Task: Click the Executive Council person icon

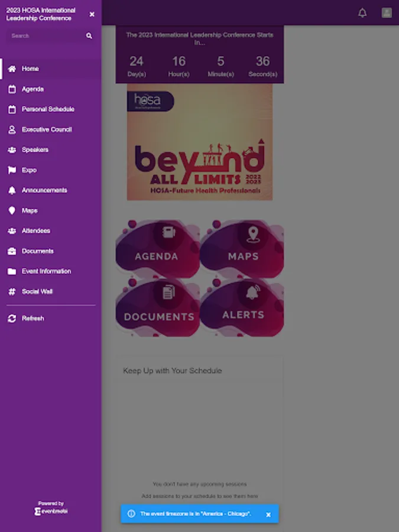Action: click(12, 129)
